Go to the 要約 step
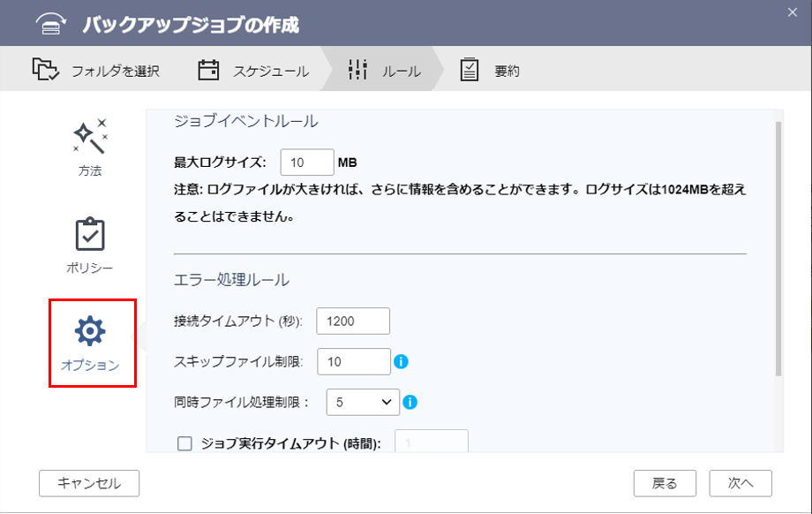Viewport: 812px width, 514px height. 507,71
